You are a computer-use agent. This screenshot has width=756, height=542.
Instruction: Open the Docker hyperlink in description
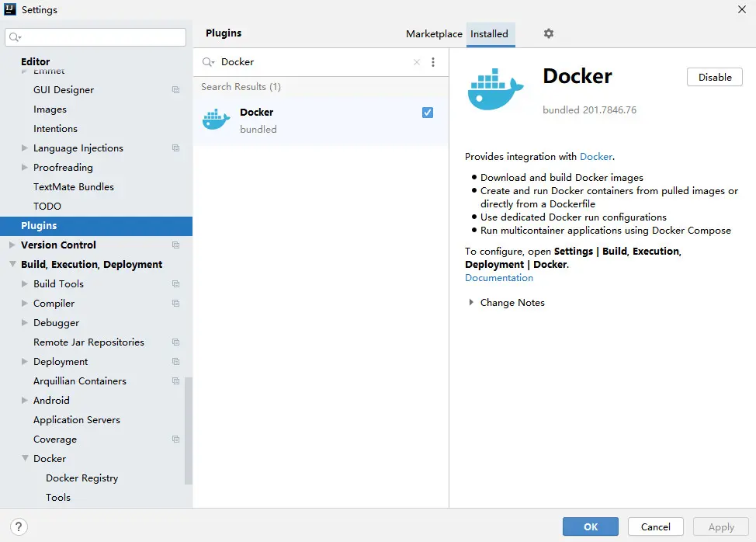[596, 157]
